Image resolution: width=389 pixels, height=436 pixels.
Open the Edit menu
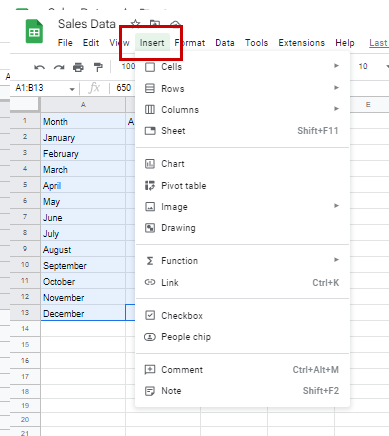[x=91, y=43]
